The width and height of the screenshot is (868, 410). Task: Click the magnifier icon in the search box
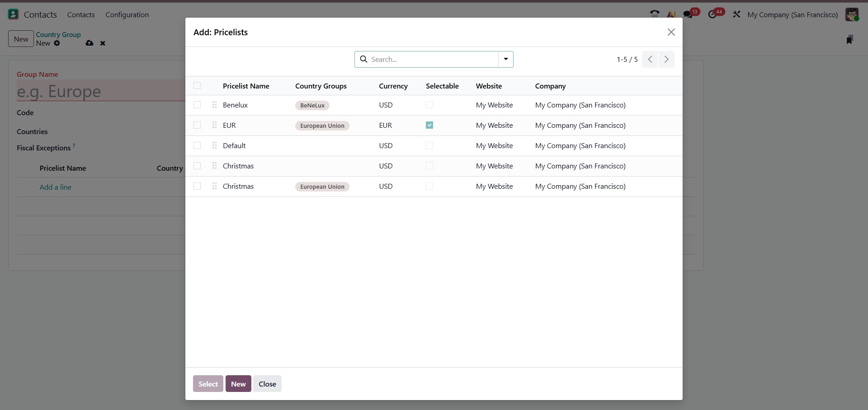(363, 59)
